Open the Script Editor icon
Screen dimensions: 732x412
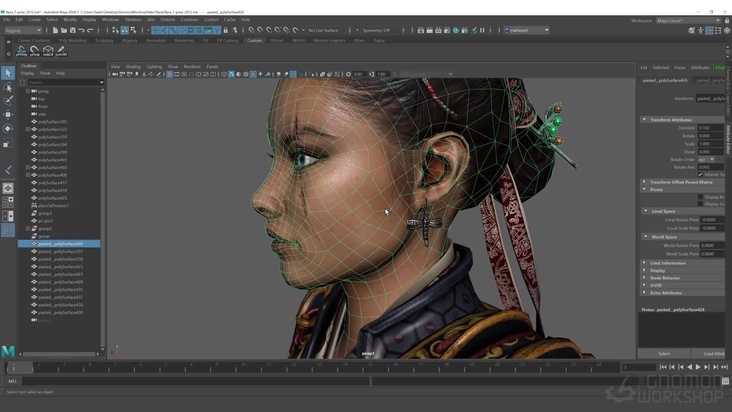725,381
